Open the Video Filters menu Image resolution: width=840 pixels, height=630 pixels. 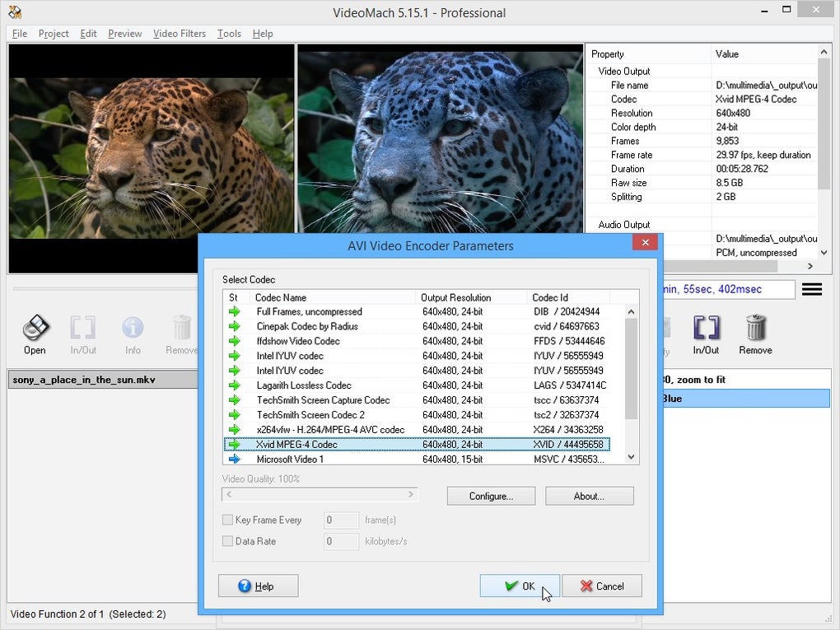pos(180,34)
